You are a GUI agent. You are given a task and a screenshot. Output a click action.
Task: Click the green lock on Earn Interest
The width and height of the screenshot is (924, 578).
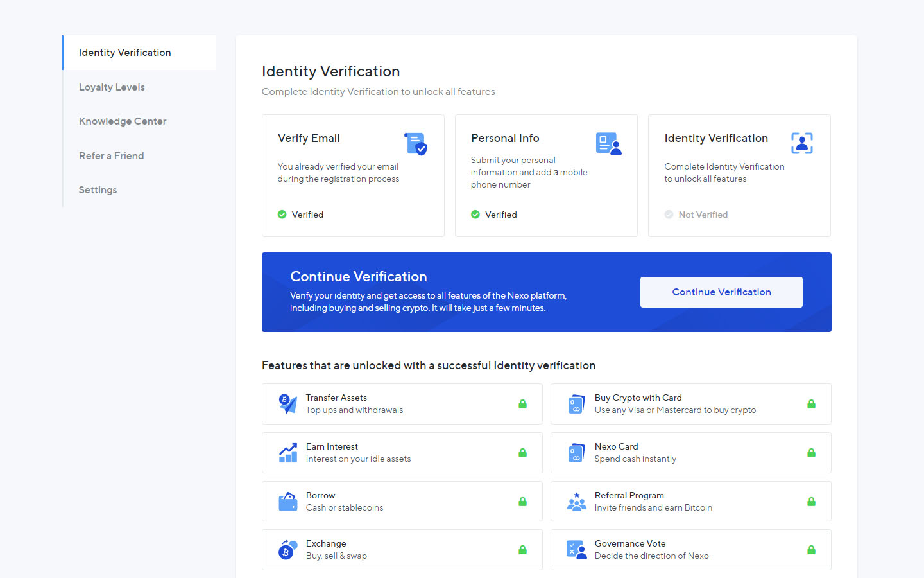(522, 453)
